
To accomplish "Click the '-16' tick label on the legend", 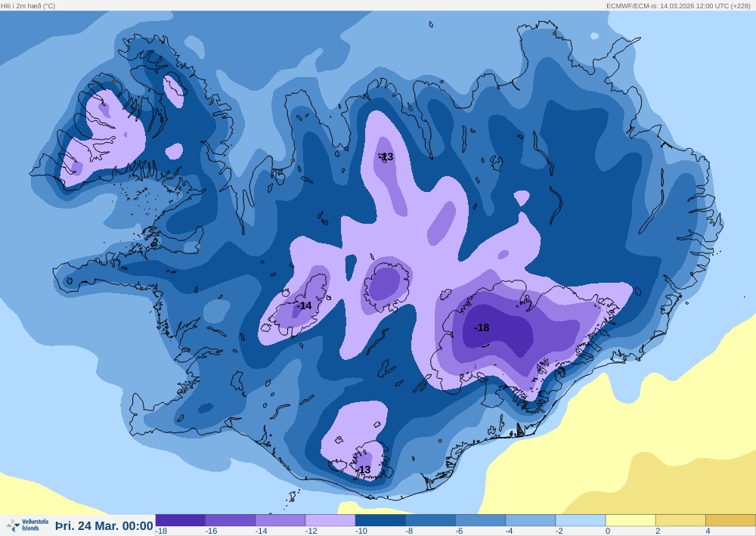I will click(x=211, y=531).
